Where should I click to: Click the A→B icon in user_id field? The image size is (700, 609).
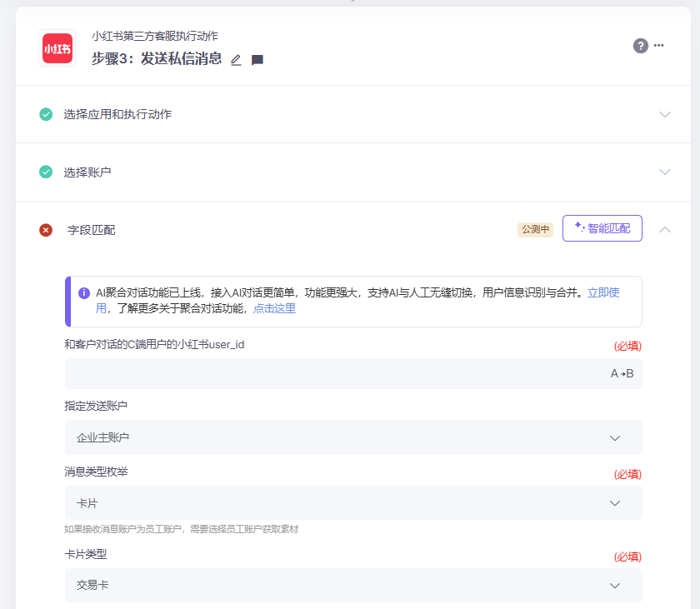[622, 373]
